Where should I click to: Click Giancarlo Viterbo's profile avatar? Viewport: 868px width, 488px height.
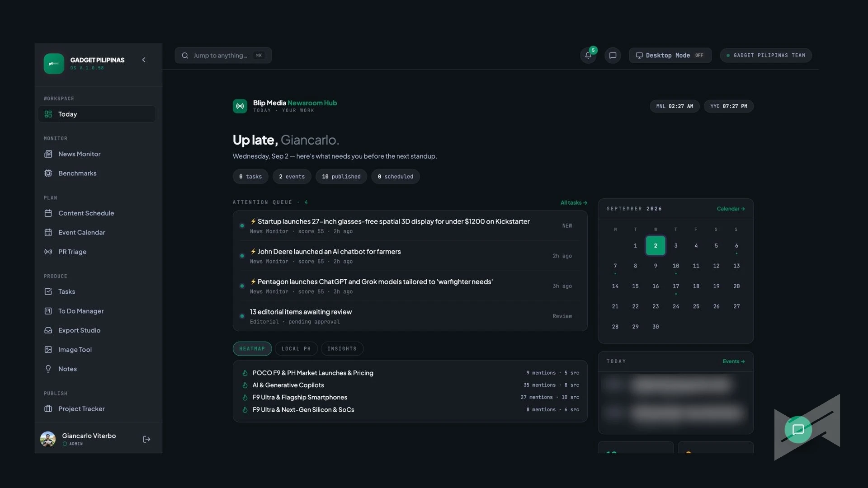tap(48, 439)
